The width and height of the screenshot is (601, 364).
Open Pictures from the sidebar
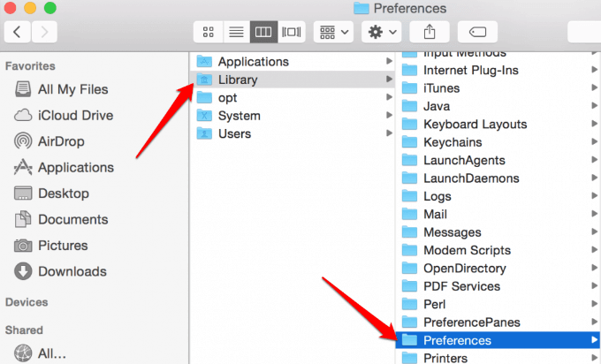pyautogui.click(x=51, y=246)
